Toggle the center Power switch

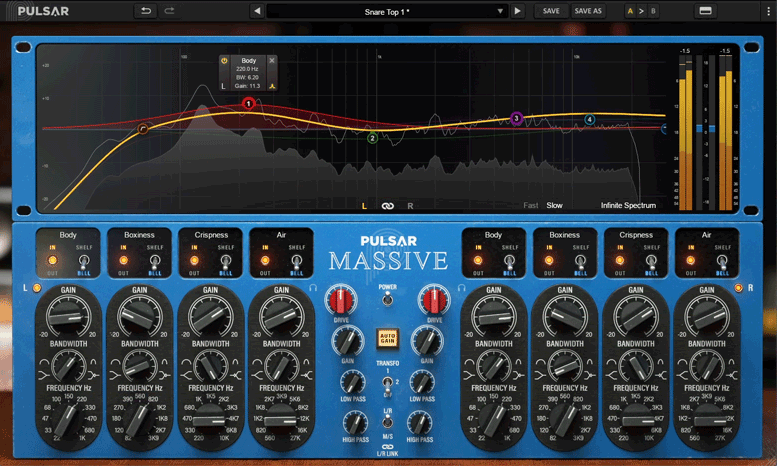coord(387,300)
